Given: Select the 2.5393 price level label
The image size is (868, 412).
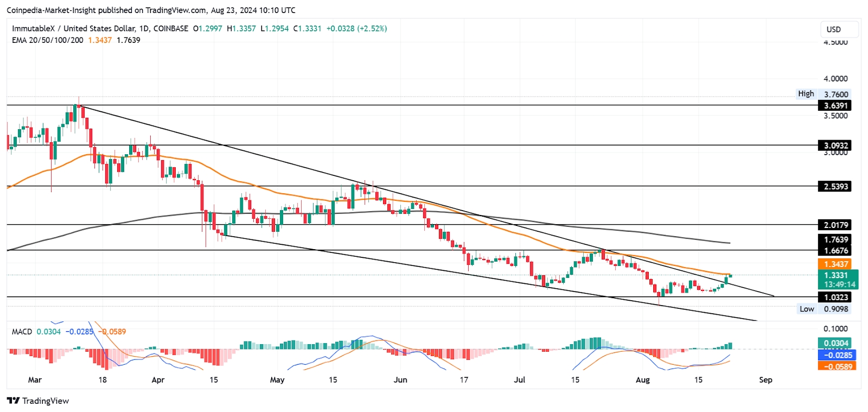Looking at the screenshot, I should [835, 186].
